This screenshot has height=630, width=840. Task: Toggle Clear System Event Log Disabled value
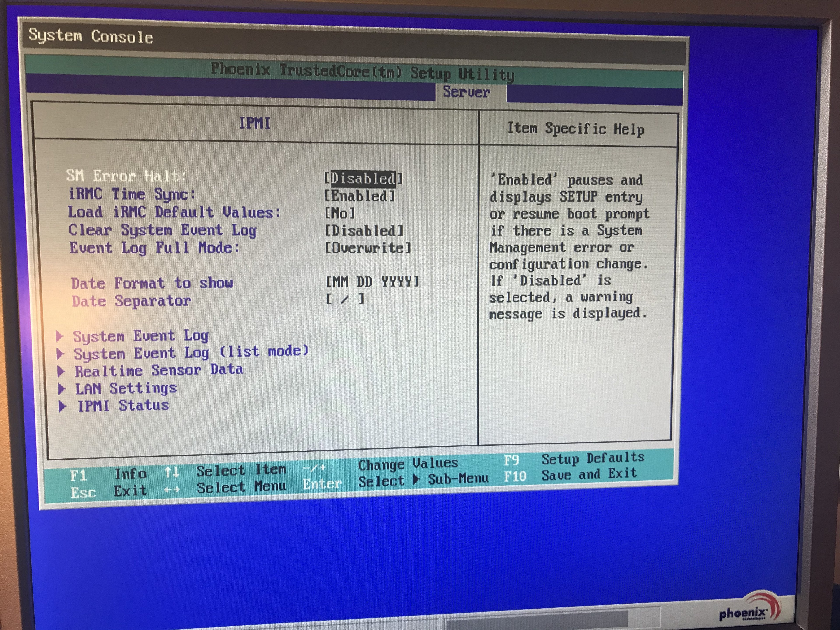(364, 231)
